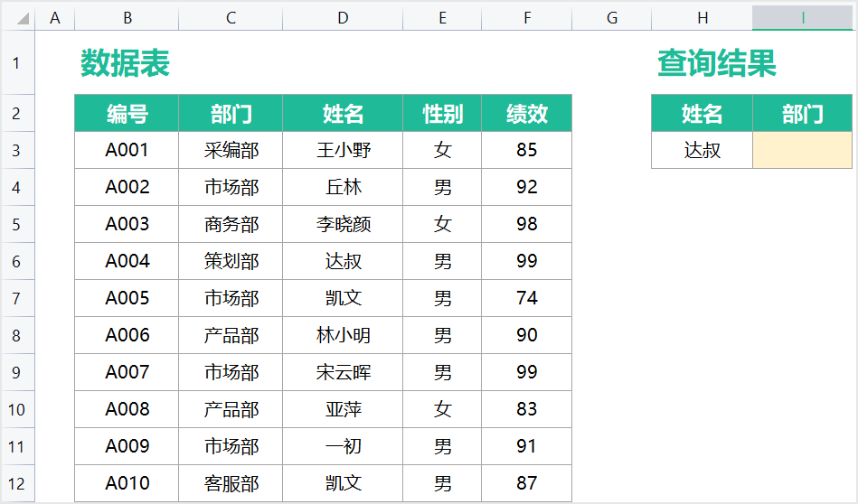Select row 3 header
This screenshot has width=858, height=504.
17,150
